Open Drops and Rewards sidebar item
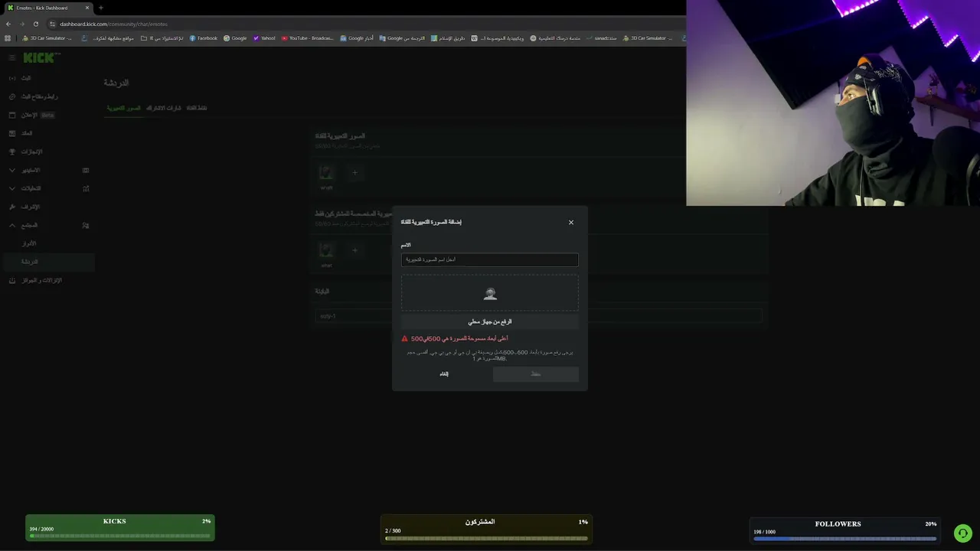 (47, 280)
